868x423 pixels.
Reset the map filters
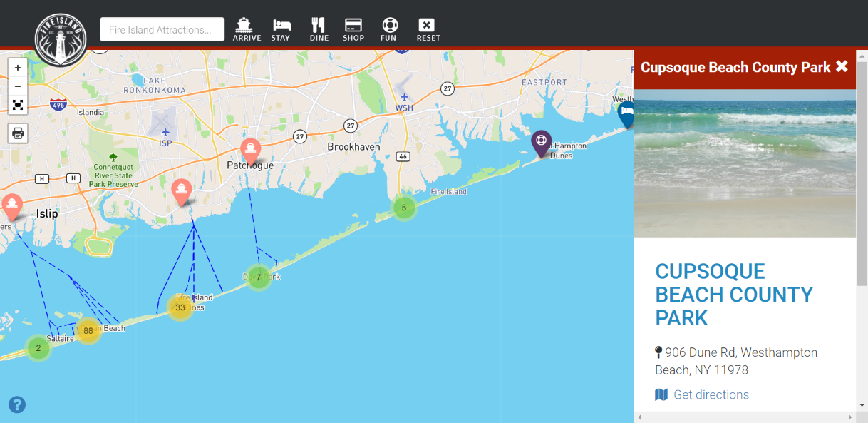[428, 29]
